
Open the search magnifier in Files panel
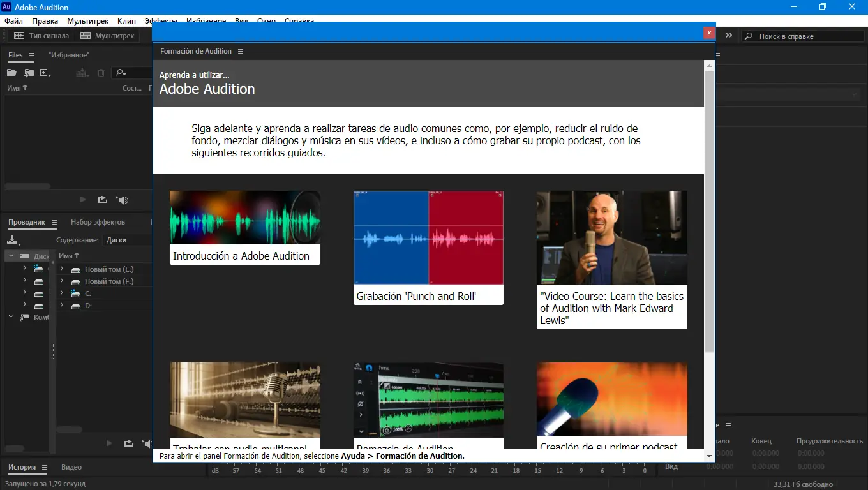(x=121, y=72)
